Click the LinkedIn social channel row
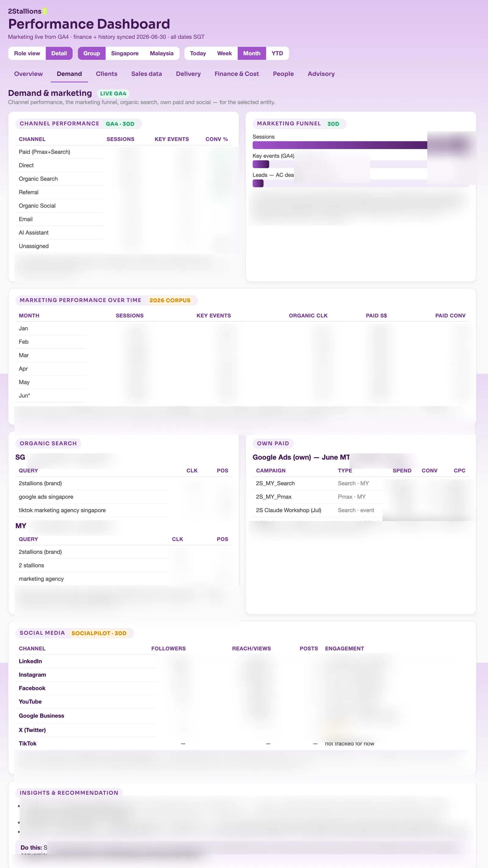The image size is (488, 868). pos(242,661)
